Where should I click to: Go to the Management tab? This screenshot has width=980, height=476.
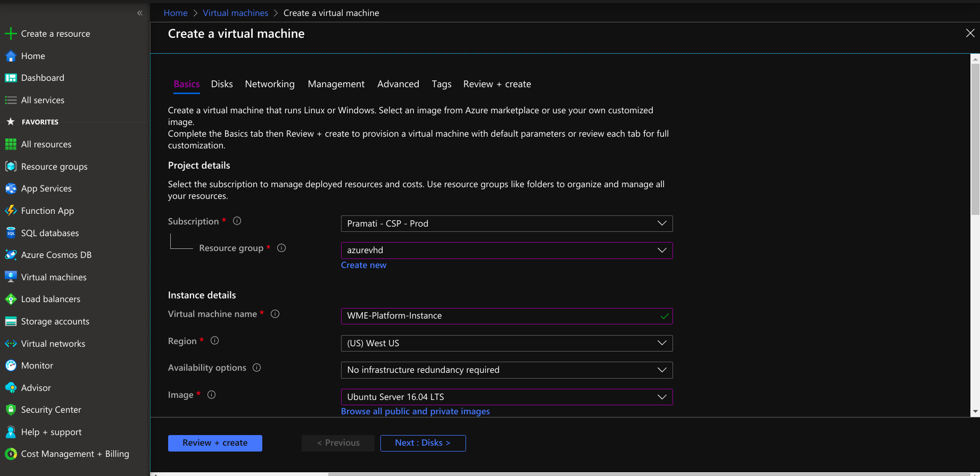coord(336,84)
